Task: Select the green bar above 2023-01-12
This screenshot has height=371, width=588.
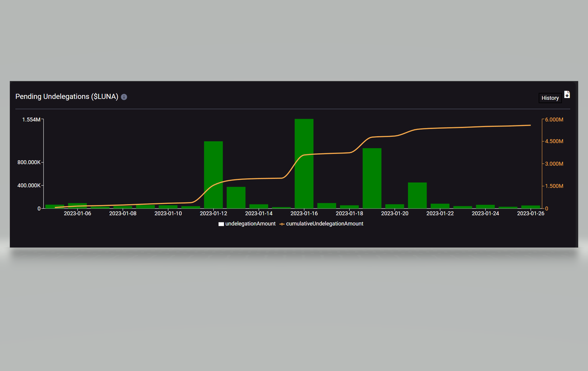Action: (x=213, y=175)
